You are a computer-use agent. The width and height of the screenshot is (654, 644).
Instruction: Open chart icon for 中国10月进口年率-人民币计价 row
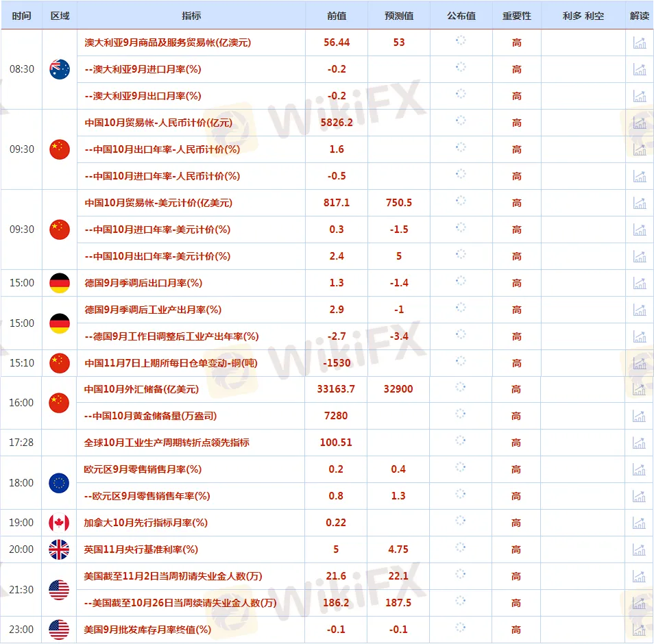point(640,176)
